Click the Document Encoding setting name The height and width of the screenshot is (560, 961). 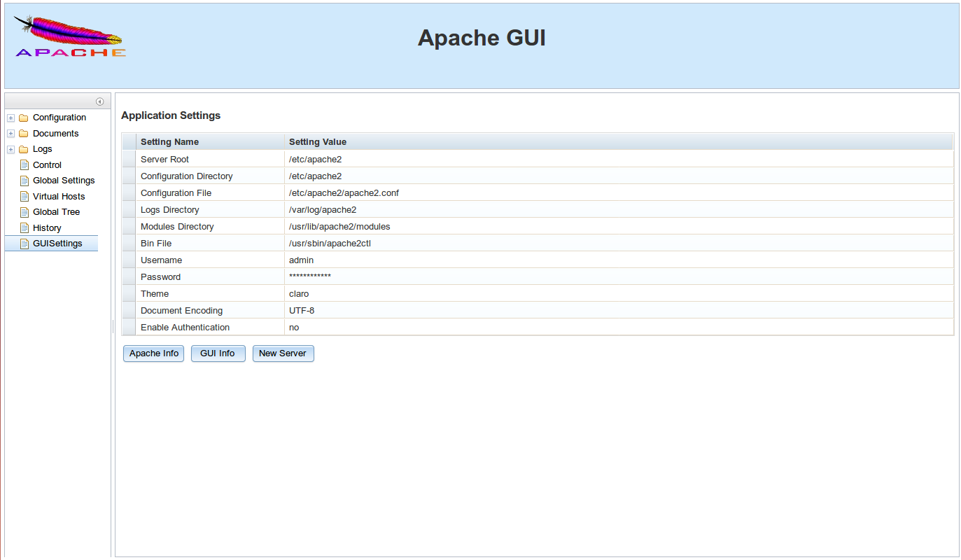tap(181, 311)
